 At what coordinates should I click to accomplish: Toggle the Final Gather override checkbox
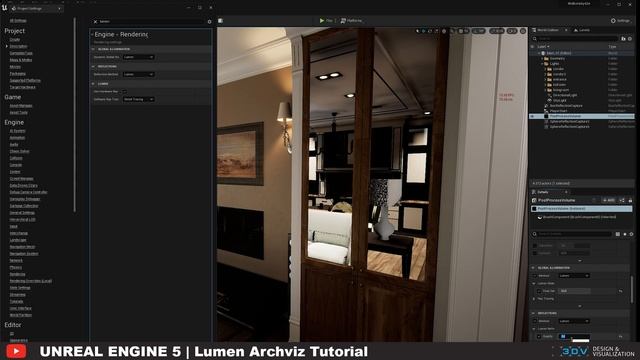pos(539,291)
